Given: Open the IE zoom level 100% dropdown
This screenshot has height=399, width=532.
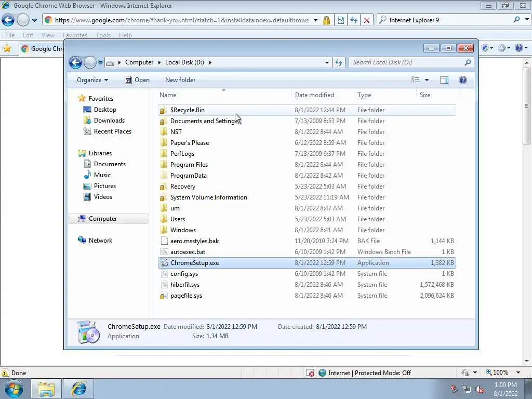Looking at the screenshot, I should pyautogui.click(x=518, y=373).
